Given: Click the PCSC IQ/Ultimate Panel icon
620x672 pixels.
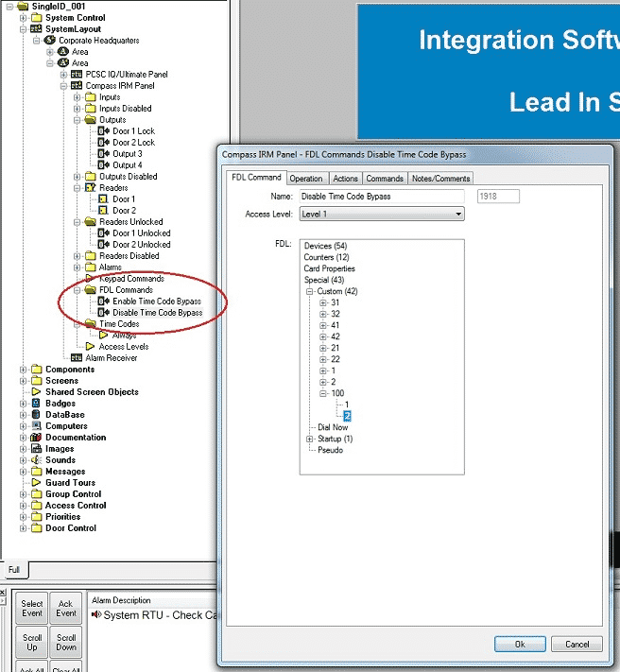Looking at the screenshot, I should pyautogui.click(x=77, y=74).
